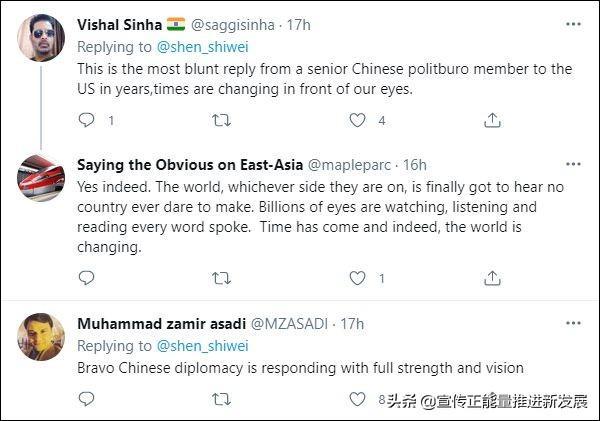
Task: Like Muhammad zamir asadi's tweet
Action: click(357, 399)
